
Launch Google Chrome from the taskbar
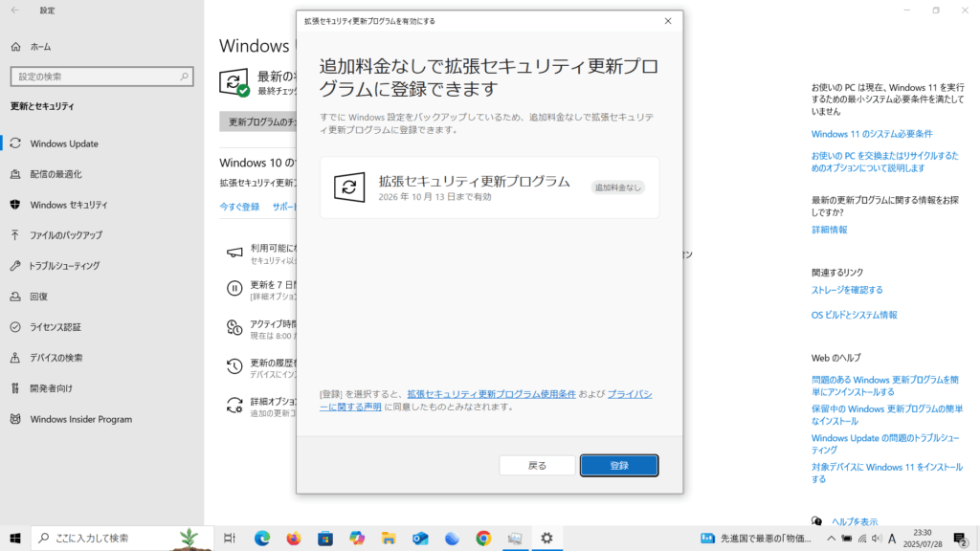(x=483, y=538)
